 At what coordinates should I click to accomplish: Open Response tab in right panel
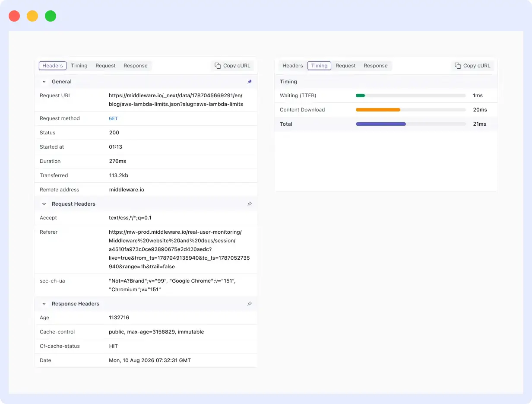point(376,66)
